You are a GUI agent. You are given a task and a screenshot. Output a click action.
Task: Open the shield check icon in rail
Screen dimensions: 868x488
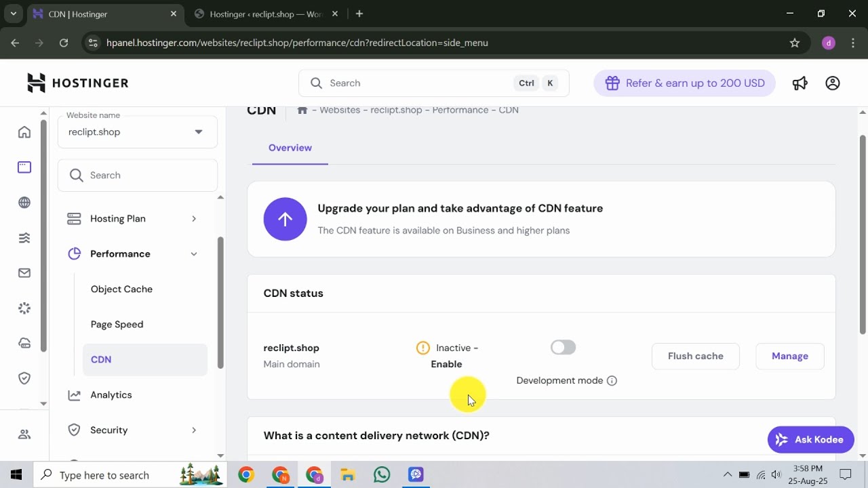click(24, 378)
